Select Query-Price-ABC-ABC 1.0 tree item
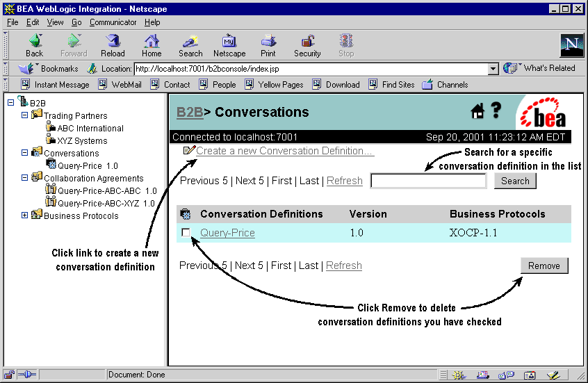This screenshot has height=383, width=588. pyautogui.click(x=107, y=191)
